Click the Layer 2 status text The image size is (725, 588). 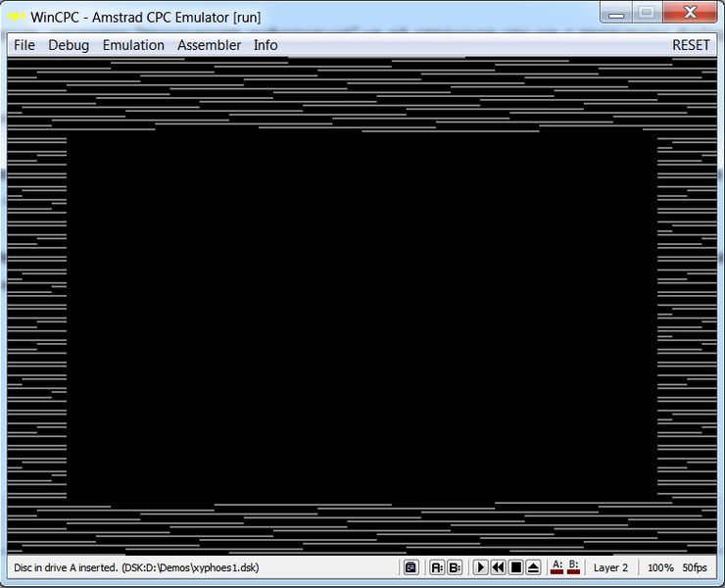(x=610, y=567)
